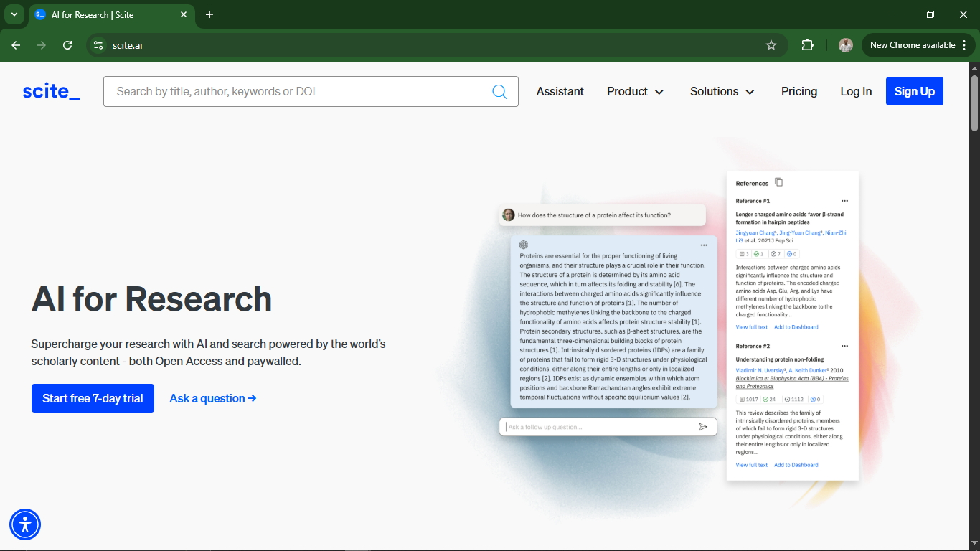
Task: Click the Ask a question link
Action: point(213,398)
